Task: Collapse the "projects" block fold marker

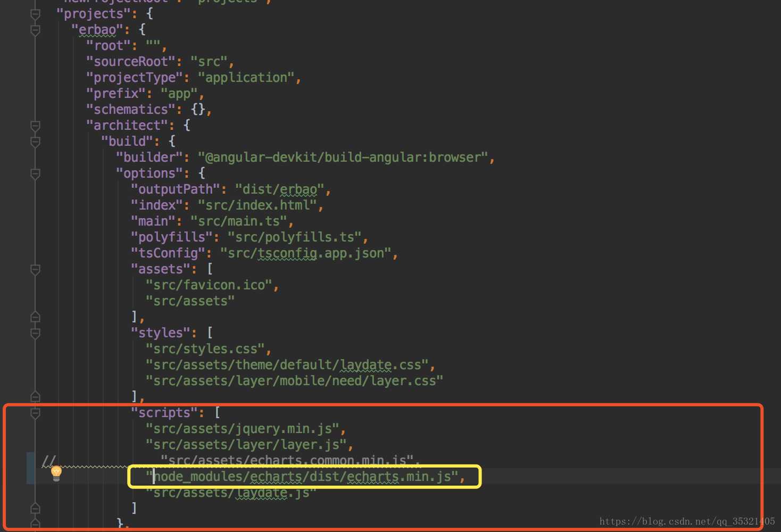Action: pos(35,14)
